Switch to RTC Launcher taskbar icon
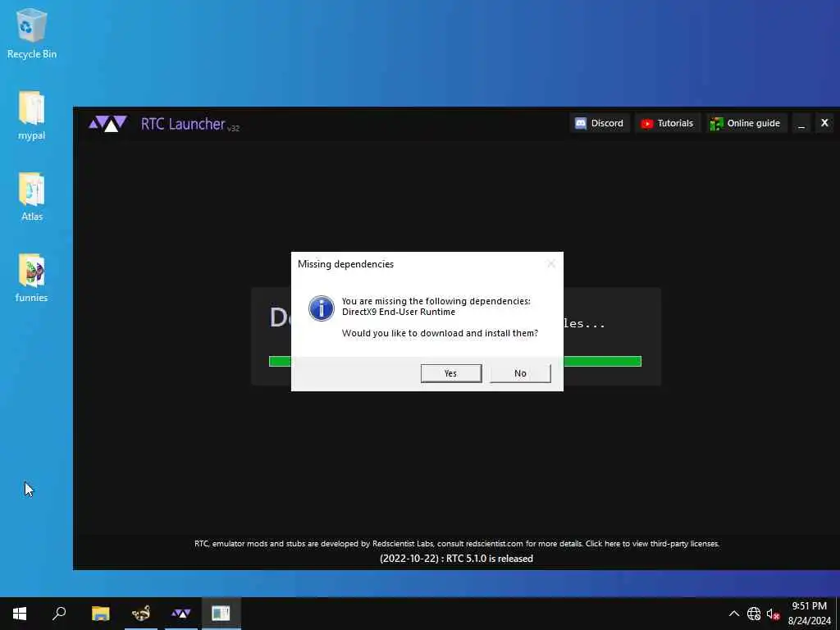840x630 pixels. [x=181, y=614]
